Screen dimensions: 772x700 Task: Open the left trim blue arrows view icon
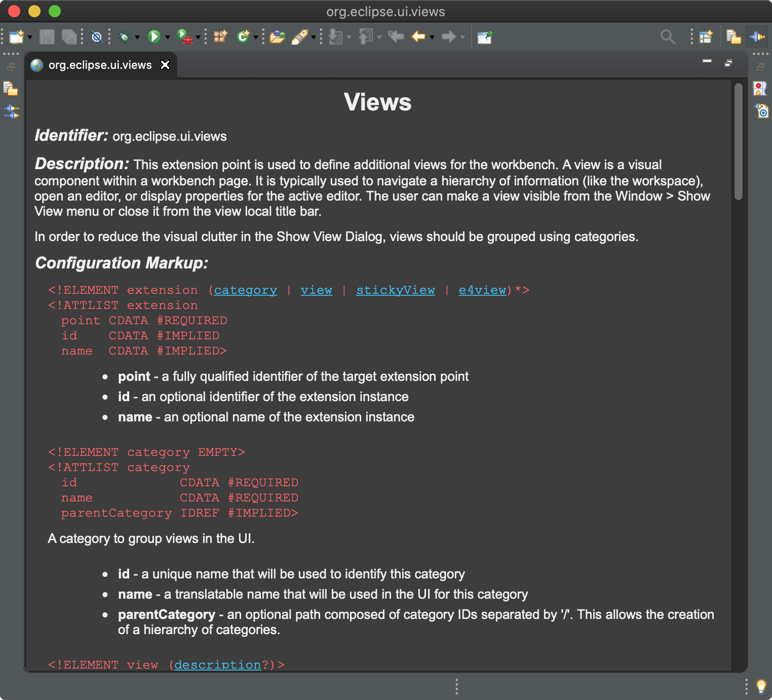click(11, 111)
